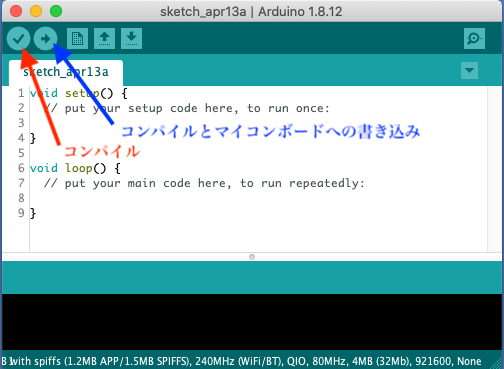
Task: Create a new sketch with the New icon
Action: [x=77, y=39]
